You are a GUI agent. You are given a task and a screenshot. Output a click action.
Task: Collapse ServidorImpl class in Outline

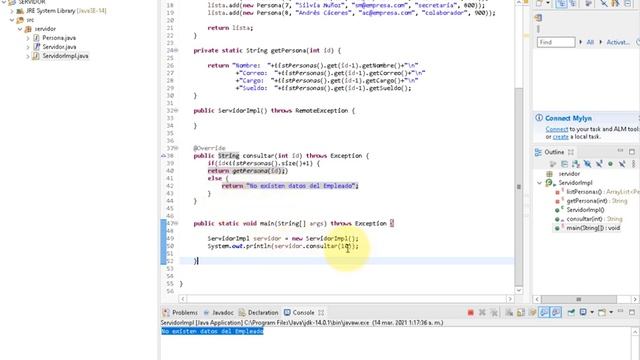click(x=539, y=183)
